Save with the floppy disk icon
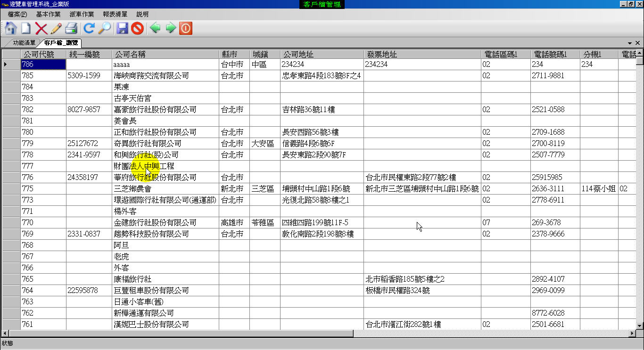The width and height of the screenshot is (644, 350). (x=122, y=28)
